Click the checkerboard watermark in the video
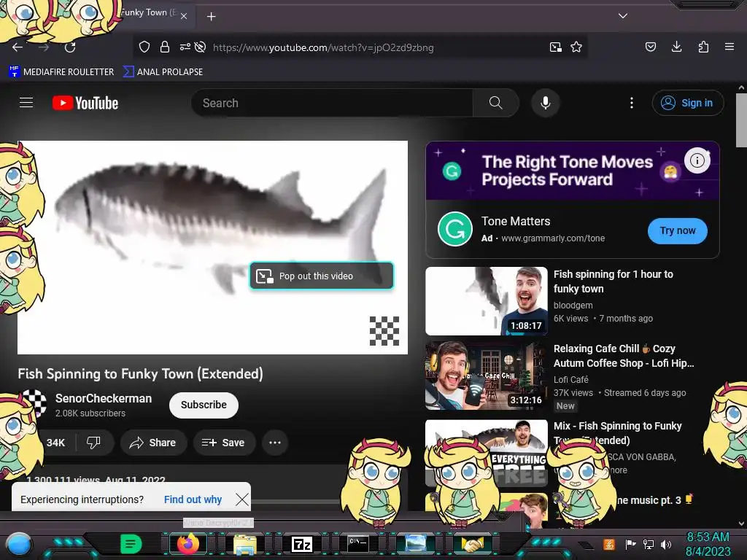Viewport: 747px width, 560px height. [x=384, y=331]
